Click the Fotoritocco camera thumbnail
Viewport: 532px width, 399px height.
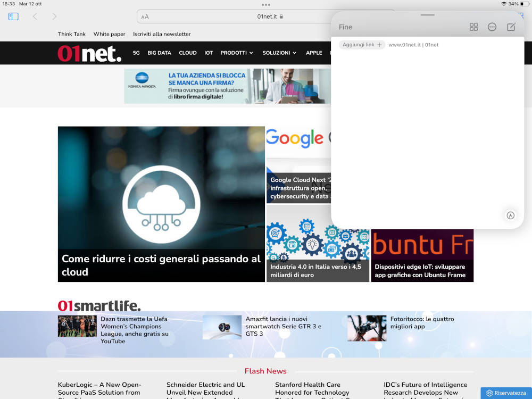367,328
